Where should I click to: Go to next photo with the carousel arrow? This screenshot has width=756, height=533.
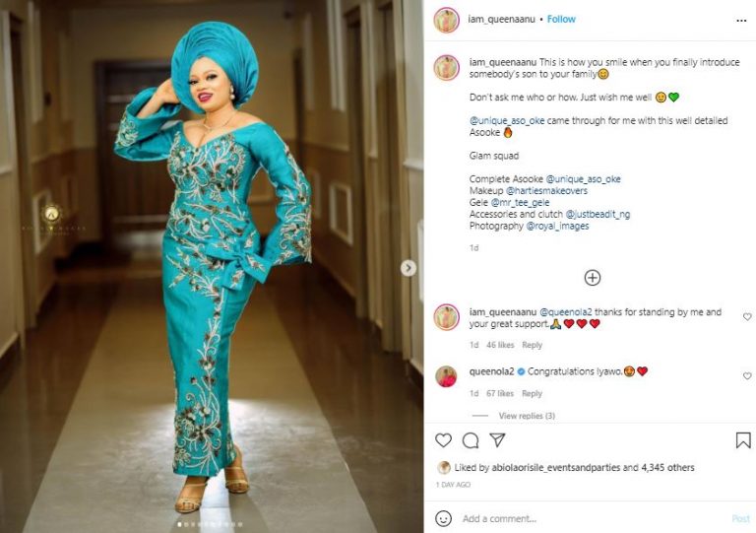click(x=409, y=268)
